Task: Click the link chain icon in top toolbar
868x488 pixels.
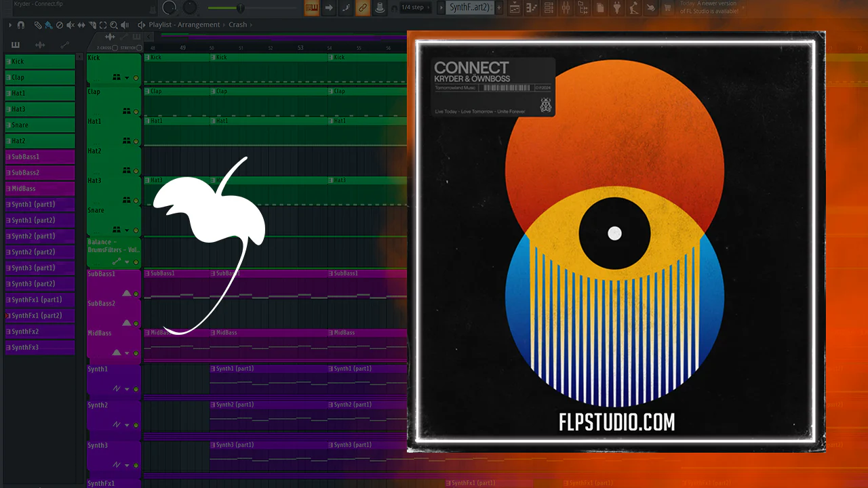Action: click(x=363, y=7)
